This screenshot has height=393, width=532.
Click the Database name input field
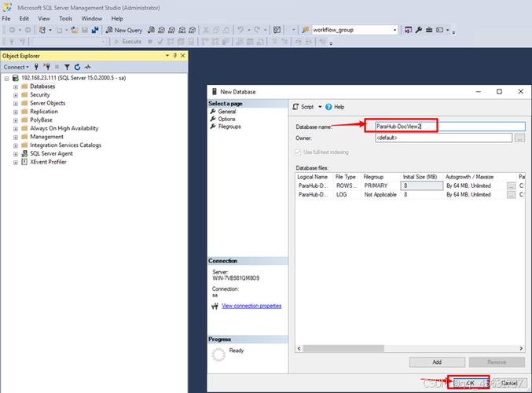tap(448, 126)
